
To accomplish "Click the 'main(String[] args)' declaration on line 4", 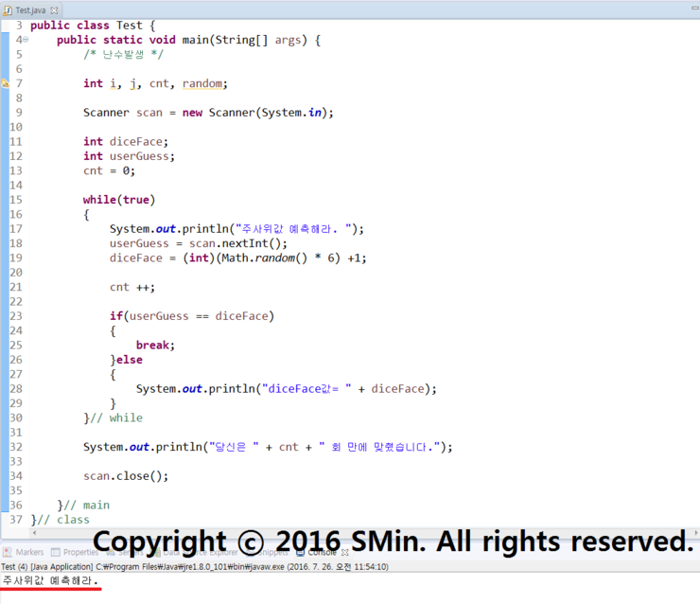I will [x=245, y=40].
